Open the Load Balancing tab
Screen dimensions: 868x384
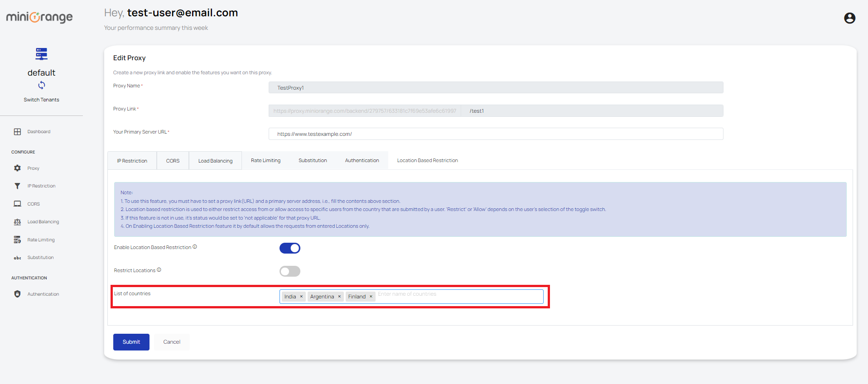pos(216,161)
